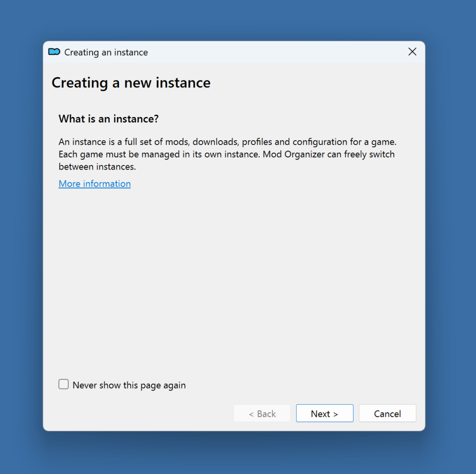476x474 pixels.
Task: Click the words "Mod Organizer" in the description
Action: click(x=293, y=154)
